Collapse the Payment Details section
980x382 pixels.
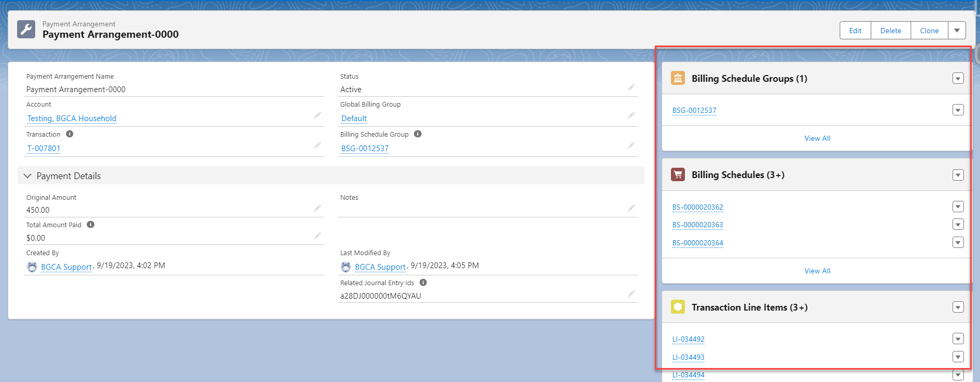click(x=27, y=176)
